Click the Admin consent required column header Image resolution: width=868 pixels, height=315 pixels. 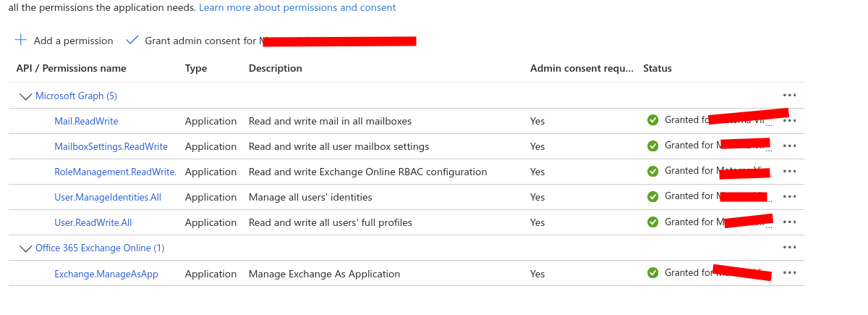coord(582,68)
